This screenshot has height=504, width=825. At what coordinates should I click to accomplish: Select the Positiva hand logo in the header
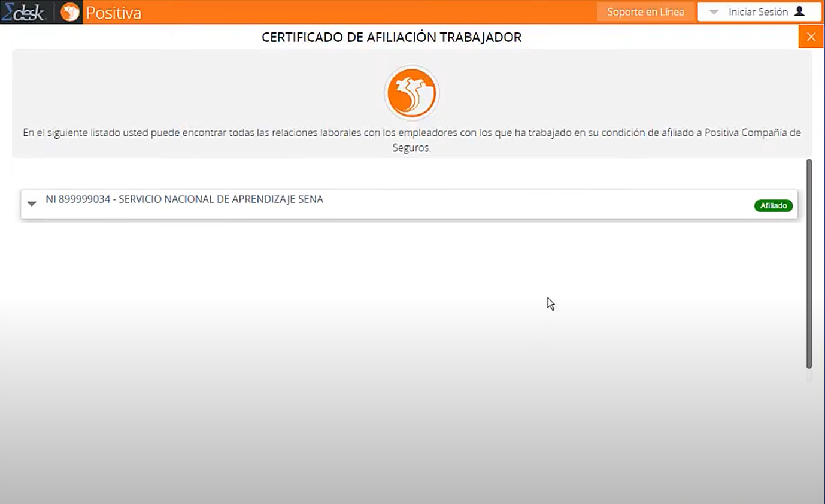(68, 11)
